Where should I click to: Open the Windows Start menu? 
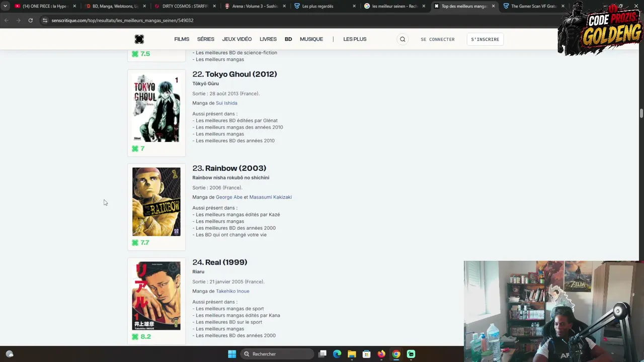232,354
